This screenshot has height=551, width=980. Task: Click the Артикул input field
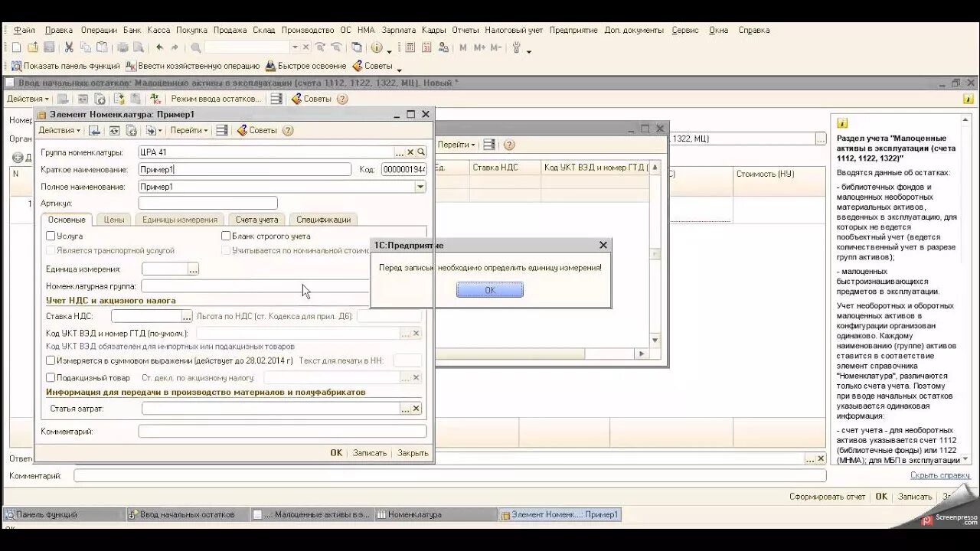coord(207,203)
